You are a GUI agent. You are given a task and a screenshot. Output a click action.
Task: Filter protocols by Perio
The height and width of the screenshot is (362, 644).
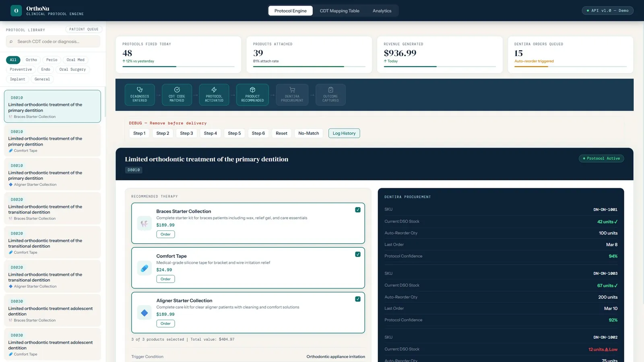(x=52, y=60)
